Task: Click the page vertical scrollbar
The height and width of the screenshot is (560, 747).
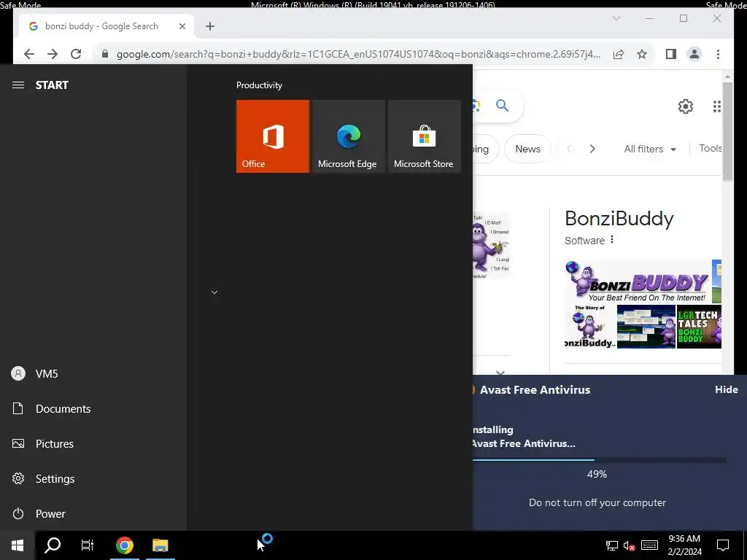Action: coord(727,131)
